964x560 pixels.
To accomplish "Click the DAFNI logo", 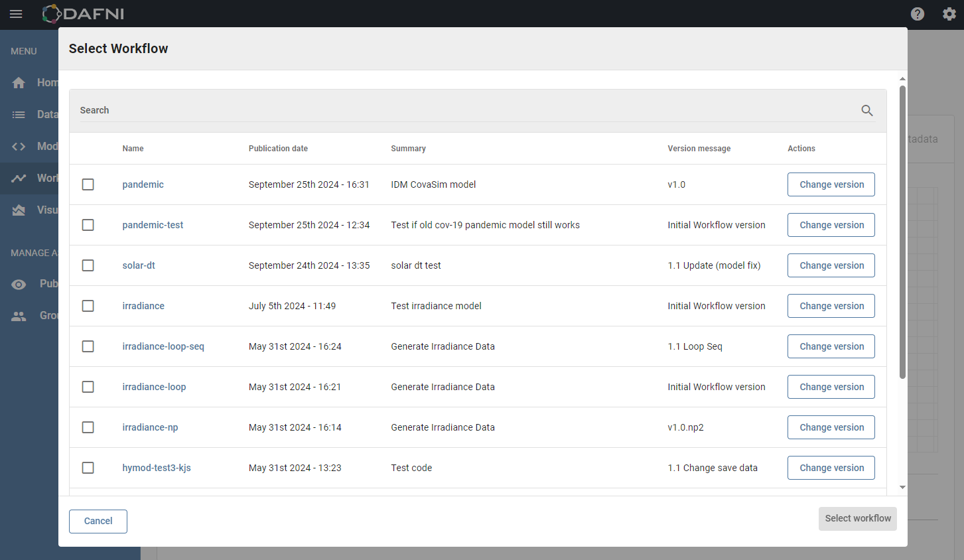I will coord(83,13).
